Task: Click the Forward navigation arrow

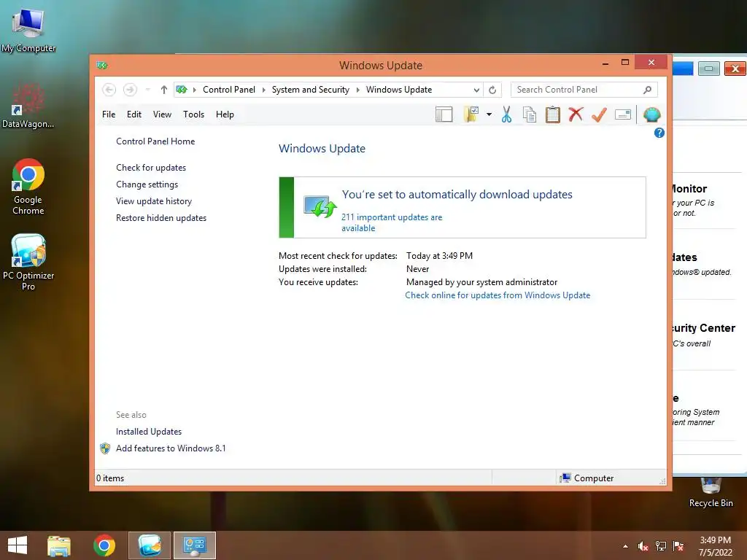Action: [x=130, y=90]
